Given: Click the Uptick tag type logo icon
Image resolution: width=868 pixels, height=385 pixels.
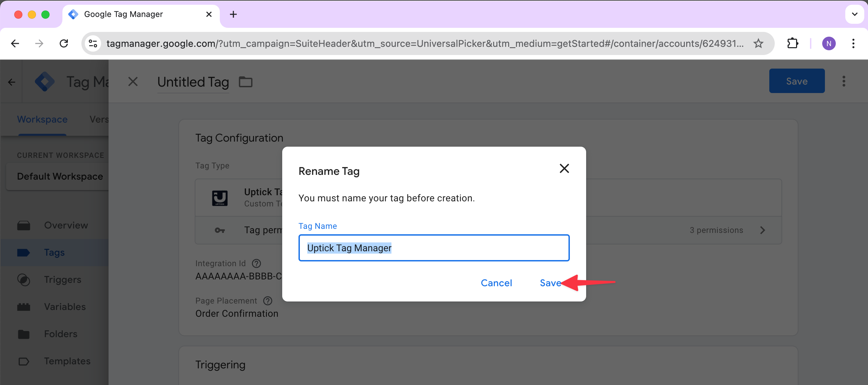Looking at the screenshot, I should [219, 198].
